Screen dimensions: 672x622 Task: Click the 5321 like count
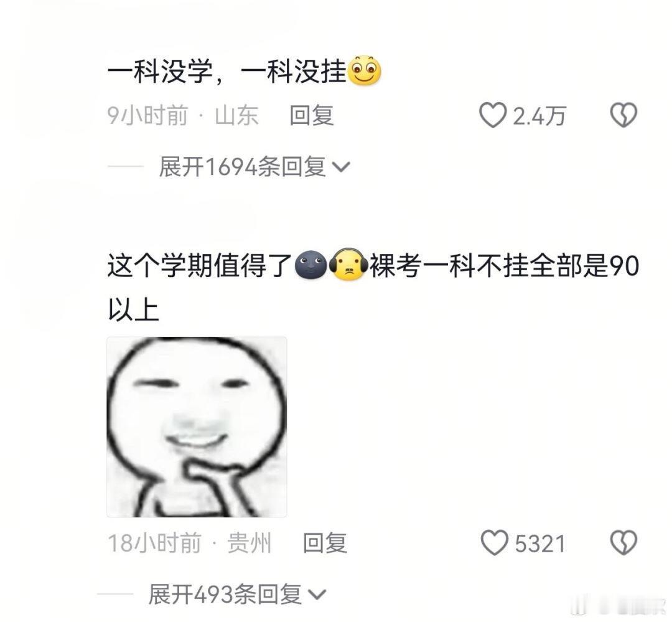click(x=540, y=544)
